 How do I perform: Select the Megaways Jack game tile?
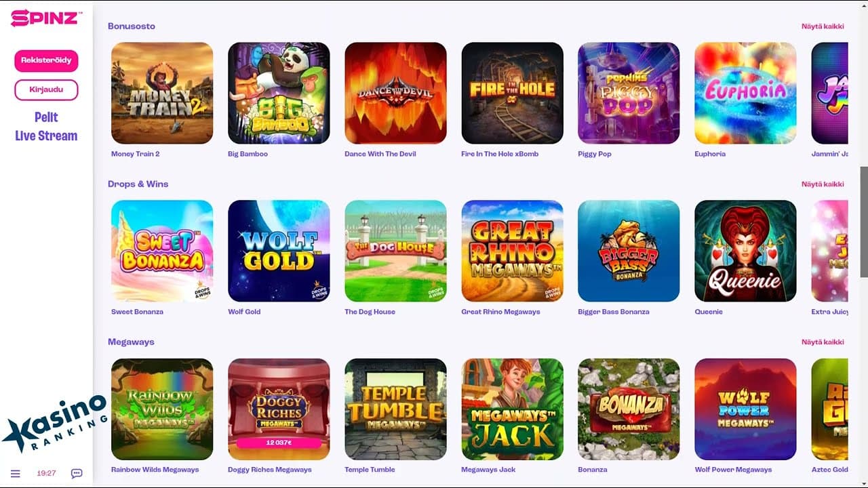pyautogui.click(x=512, y=409)
